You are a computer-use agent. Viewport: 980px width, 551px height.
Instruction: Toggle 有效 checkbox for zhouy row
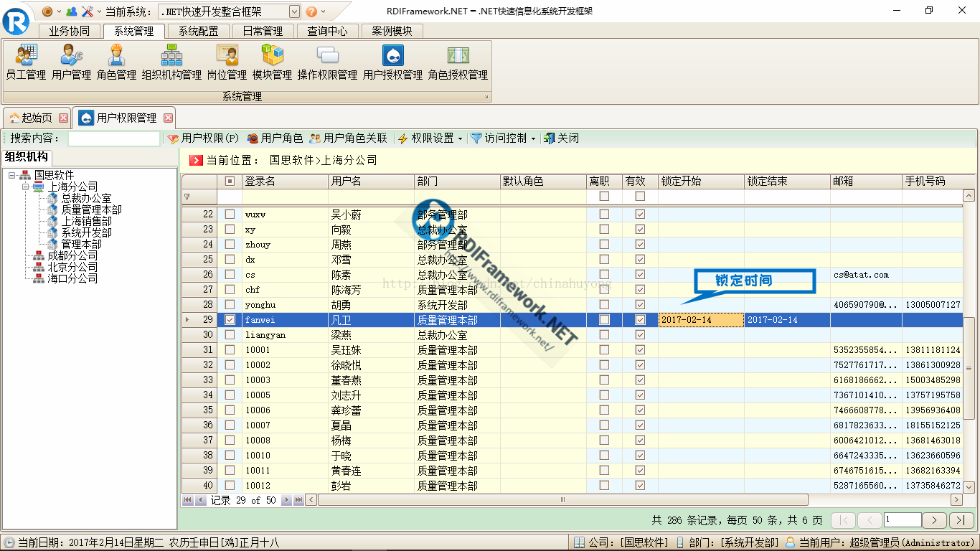point(640,245)
